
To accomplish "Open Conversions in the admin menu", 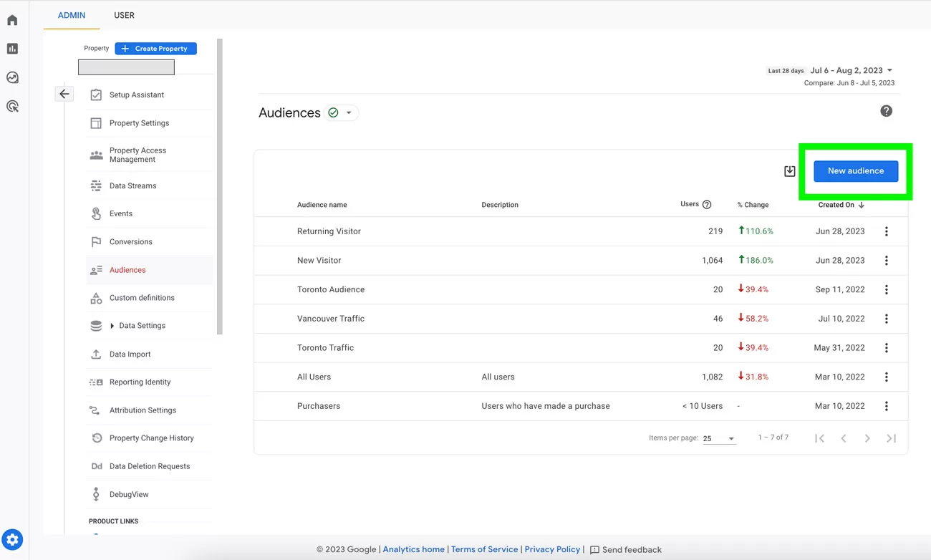I will pyautogui.click(x=130, y=242).
